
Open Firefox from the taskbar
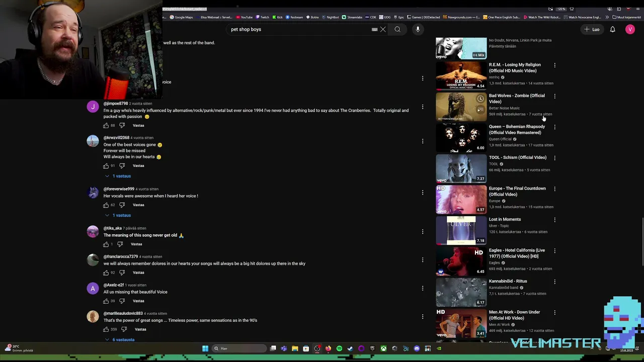tap(328, 348)
